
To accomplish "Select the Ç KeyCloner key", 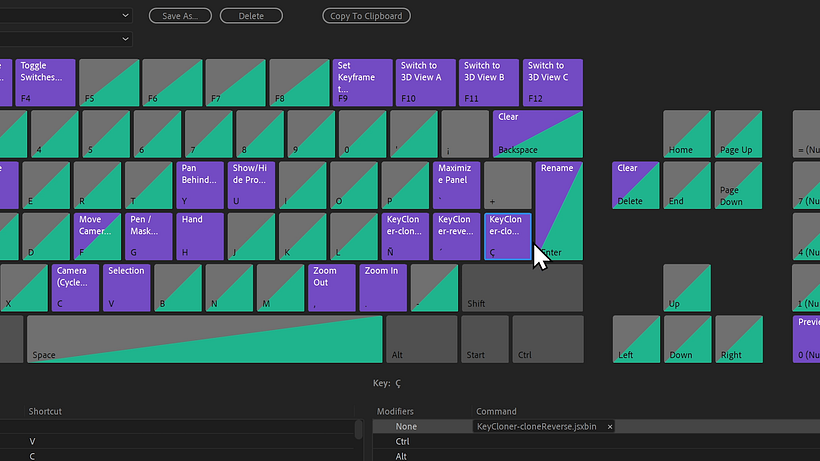I will point(508,236).
